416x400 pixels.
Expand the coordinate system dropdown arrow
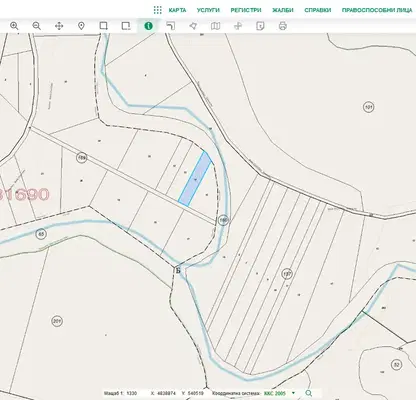pos(293,393)
